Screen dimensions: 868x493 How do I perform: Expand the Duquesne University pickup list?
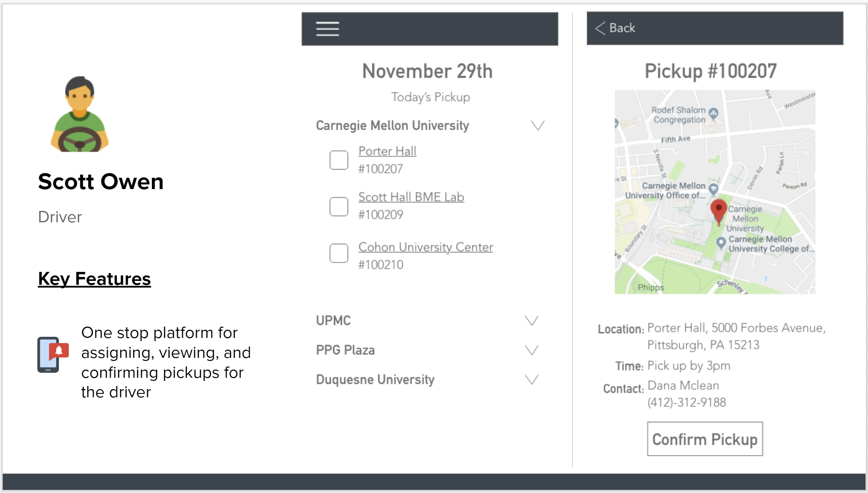532,379
